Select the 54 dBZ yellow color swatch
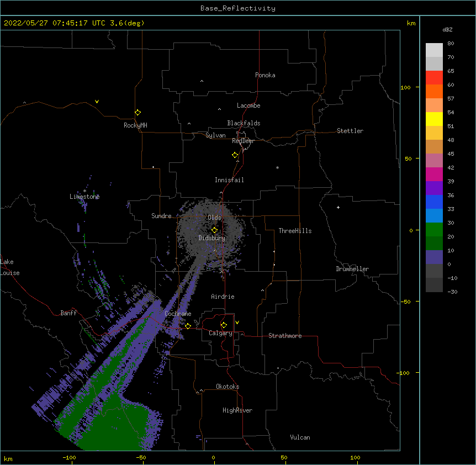The image size is (476, 465). coord(434,119)
